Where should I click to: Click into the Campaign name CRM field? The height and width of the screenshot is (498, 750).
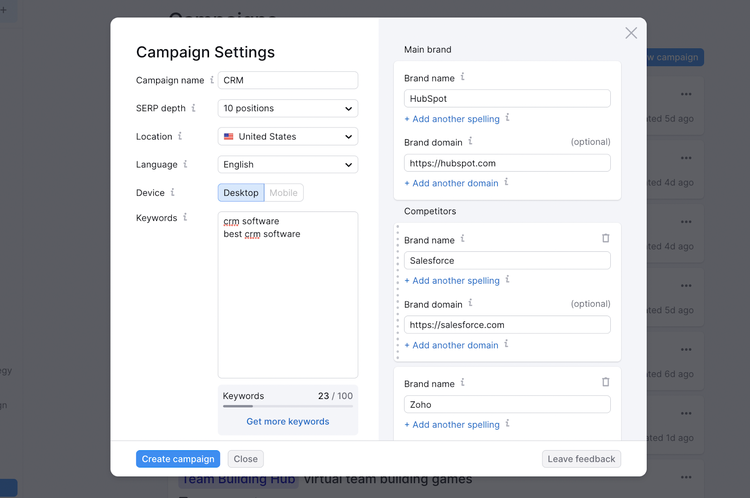(288, 80)
